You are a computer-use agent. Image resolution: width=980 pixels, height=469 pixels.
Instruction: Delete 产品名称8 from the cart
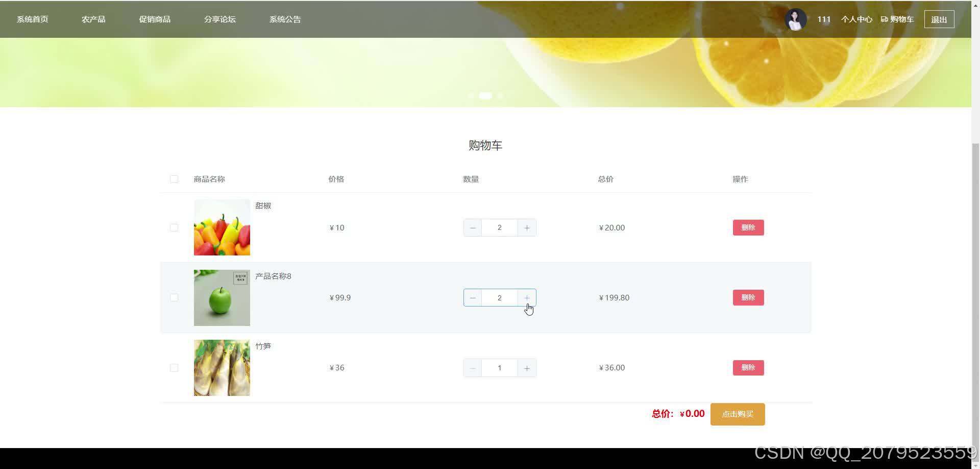748,298
